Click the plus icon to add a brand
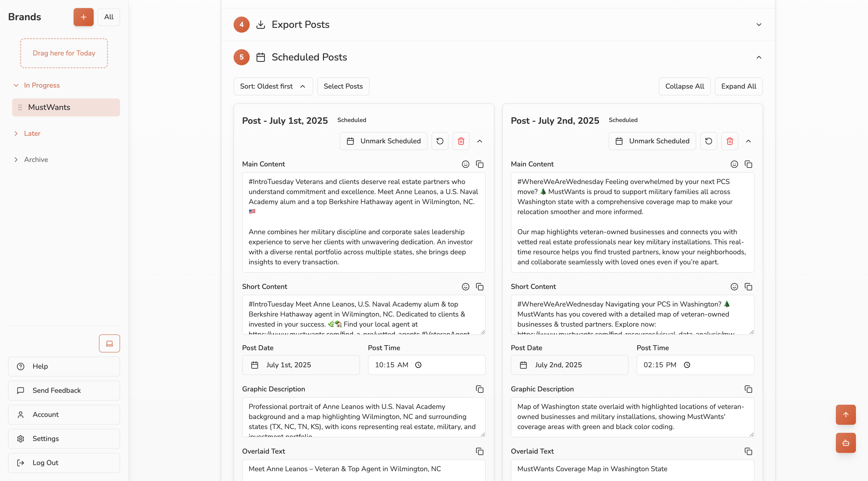Screen dimensions: 868x481 (x=84, y=17)
